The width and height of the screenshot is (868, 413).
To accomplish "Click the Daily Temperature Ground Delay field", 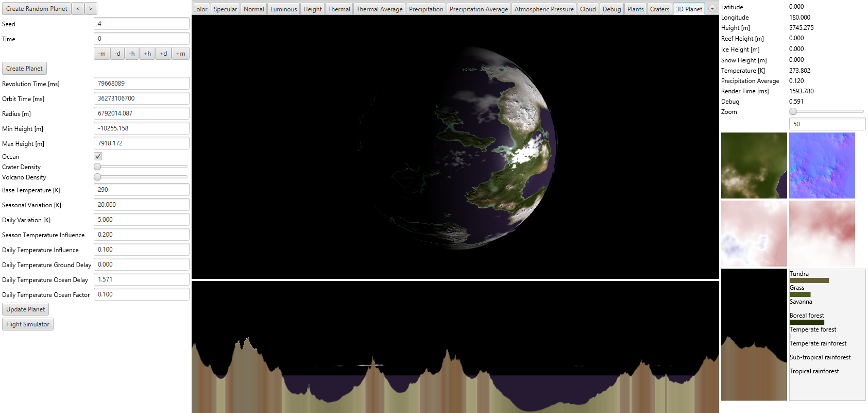I will (141, 265).
